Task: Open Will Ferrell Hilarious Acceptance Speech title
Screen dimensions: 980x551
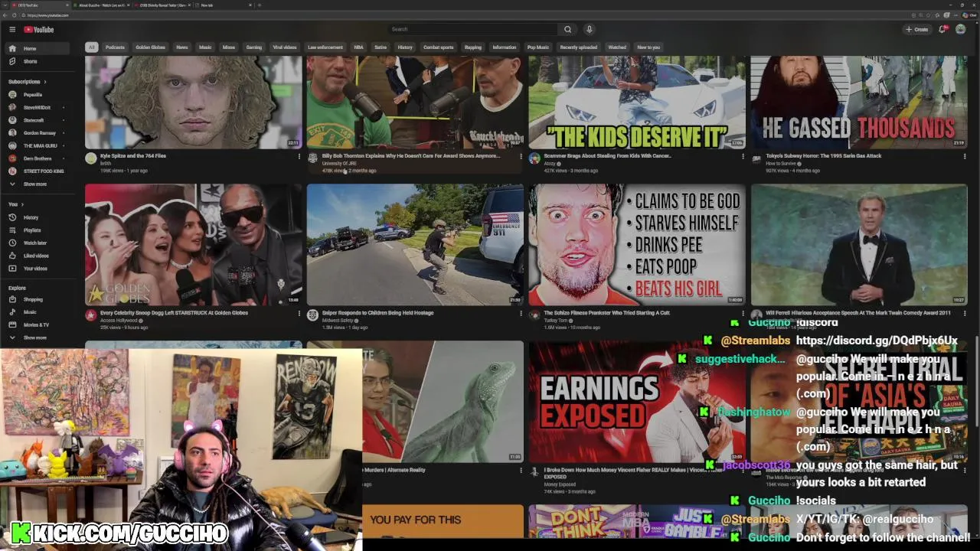Action: pyautogui.click(x=857, y=312)
